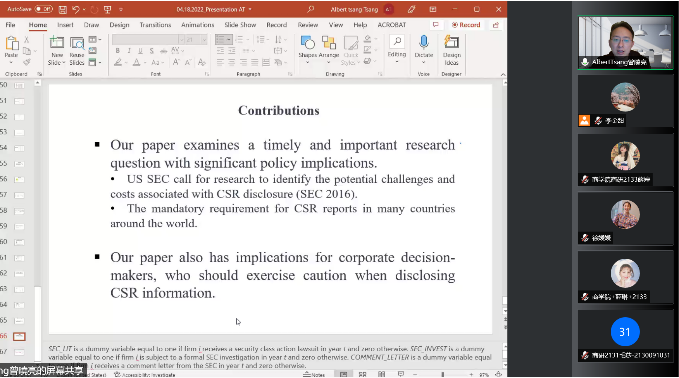679x378 pixels.
Task: Toggle Bold formatting button
Action: (117, 51)
